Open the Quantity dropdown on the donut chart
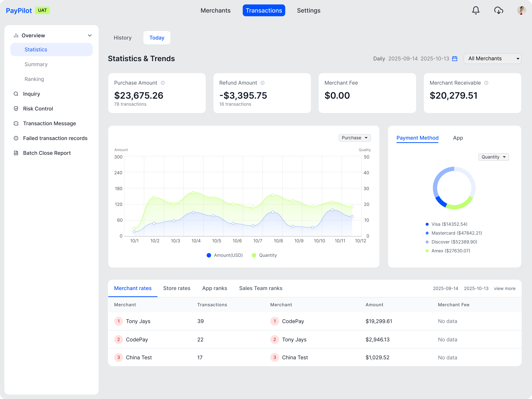 click(493, 157)
